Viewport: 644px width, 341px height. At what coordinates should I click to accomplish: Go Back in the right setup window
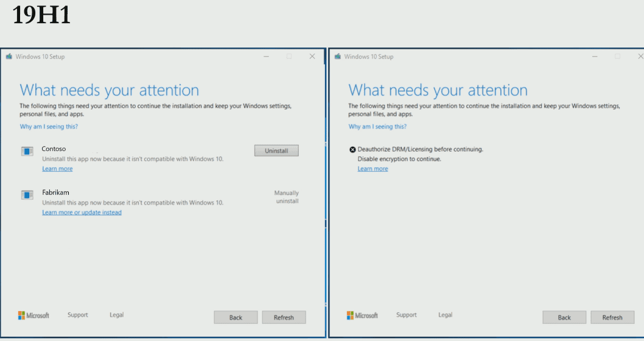point(564,317)
